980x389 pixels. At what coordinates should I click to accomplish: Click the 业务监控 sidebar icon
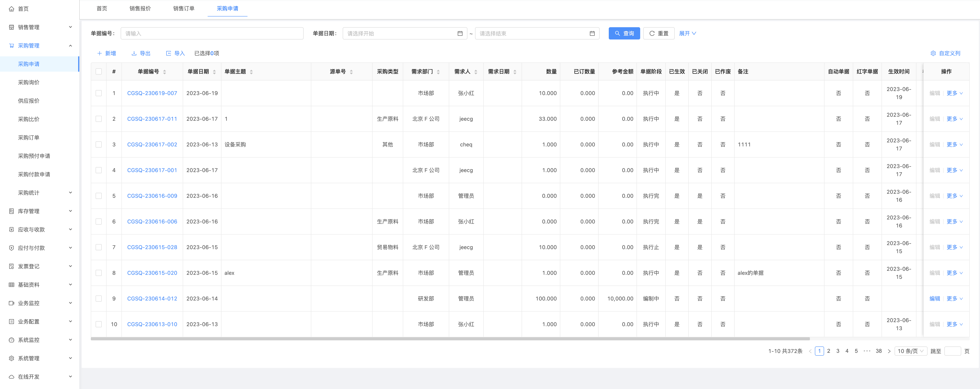(x=11, y=303)
